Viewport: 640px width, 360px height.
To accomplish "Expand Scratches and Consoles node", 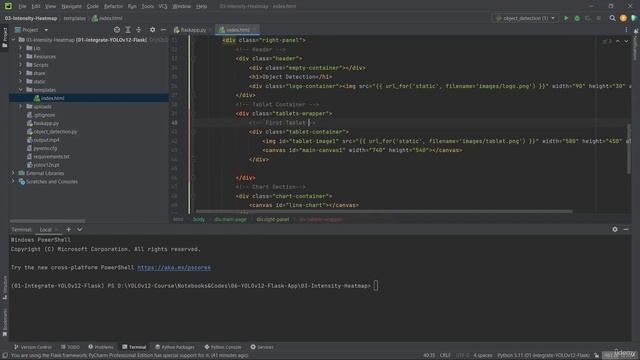I will pos(13,182).
